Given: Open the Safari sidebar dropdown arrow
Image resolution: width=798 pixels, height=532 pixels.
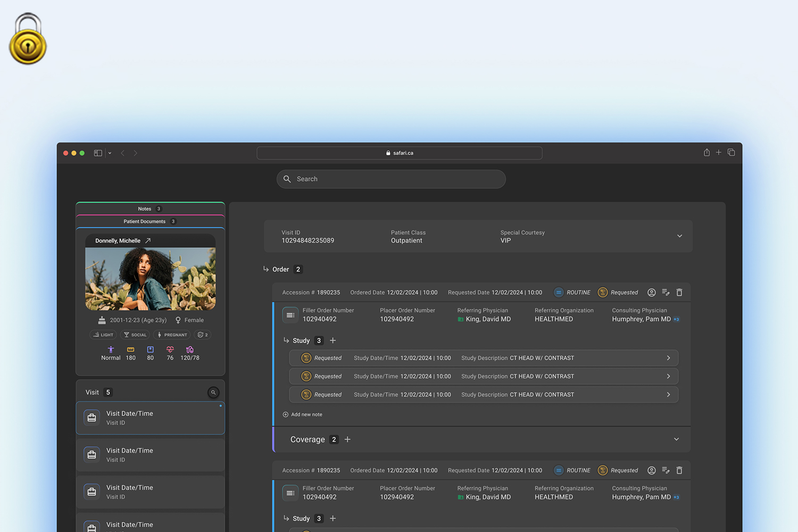Looking at the screenshot, I should click(x=110, y=153).
